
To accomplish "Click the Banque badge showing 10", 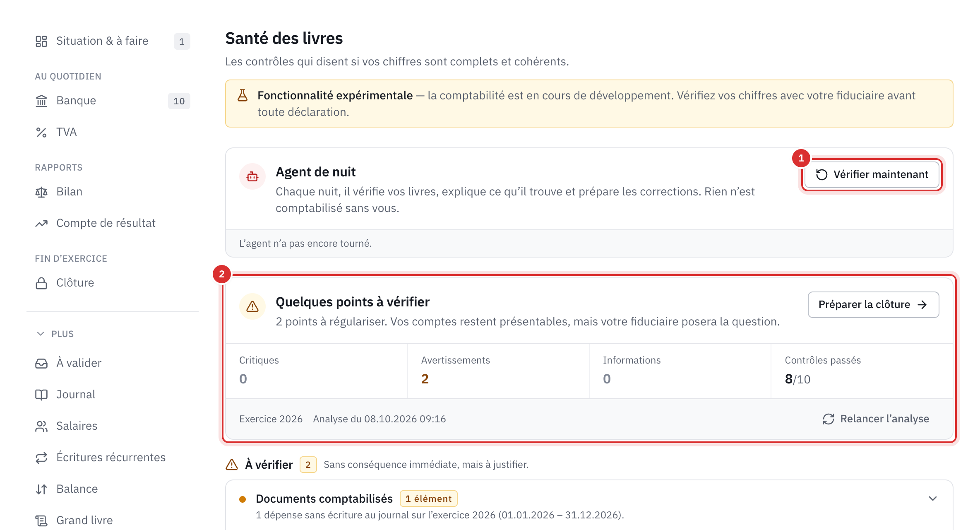I will (x=179, y=101).
